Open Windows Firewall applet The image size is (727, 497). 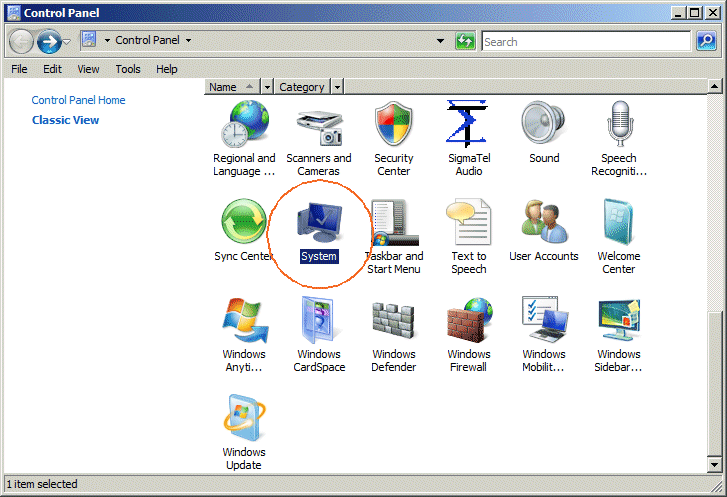468,323
